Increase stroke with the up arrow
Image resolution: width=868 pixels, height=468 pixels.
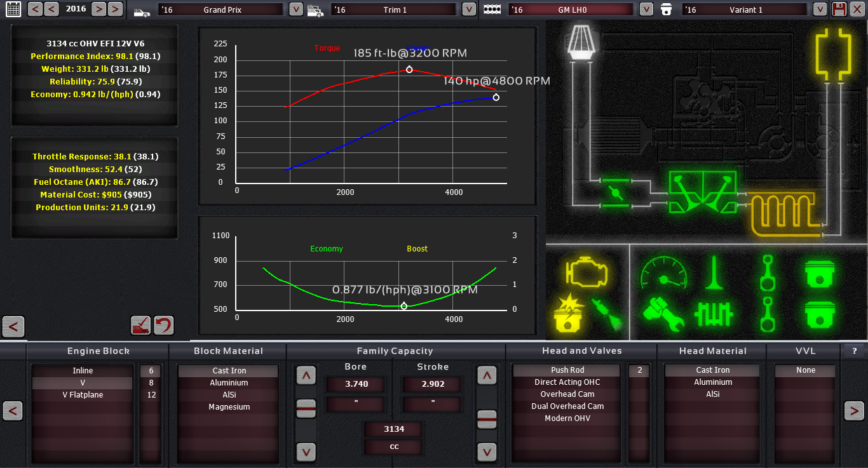click(487, 375)
